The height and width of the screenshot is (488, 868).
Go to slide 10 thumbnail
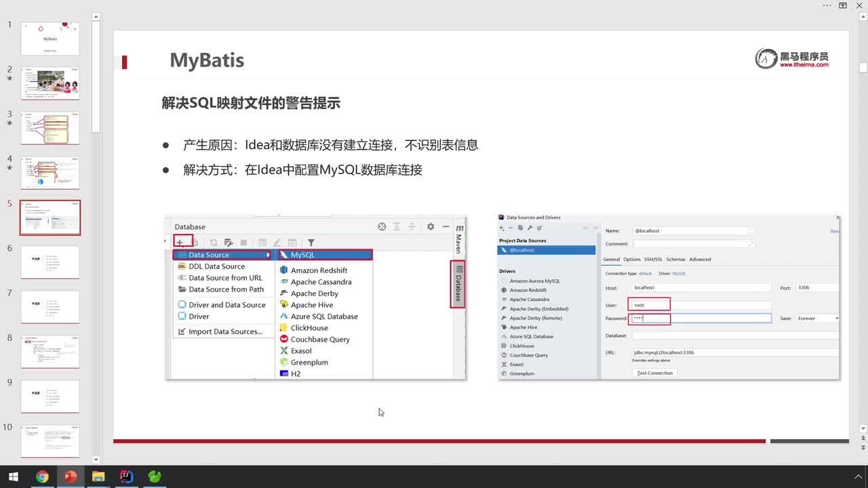click(x=50, y=441)
